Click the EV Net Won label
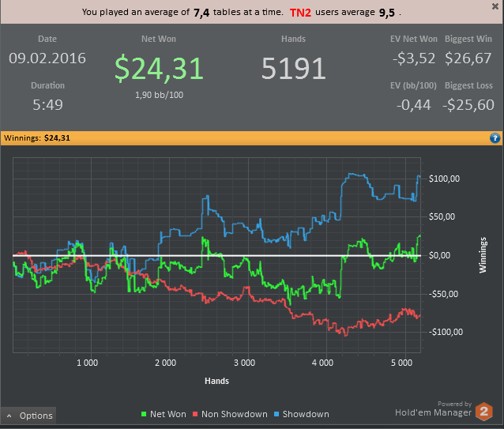This screenshot has width=504, height=429. tap(414, 39)
